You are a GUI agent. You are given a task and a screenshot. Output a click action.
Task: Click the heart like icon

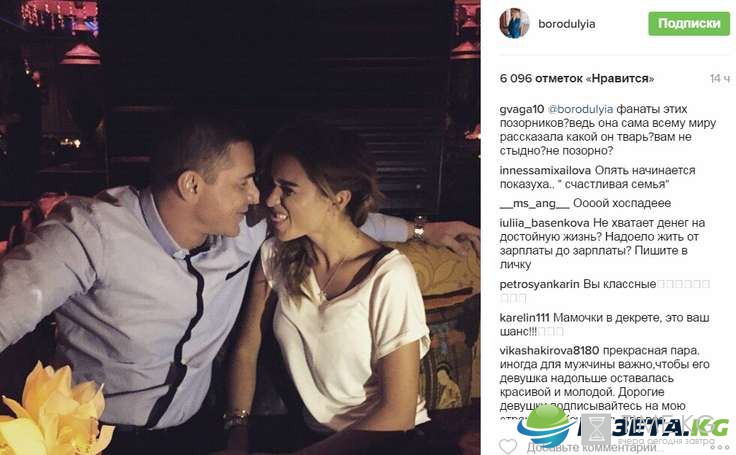click(x=507, y=446)
